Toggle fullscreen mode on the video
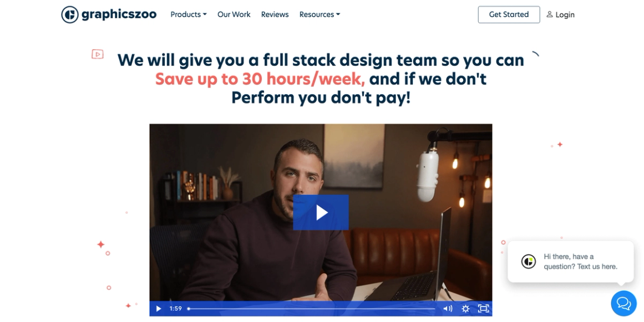Image resolution: width=644 pixels, height=322 pixels. [483, 309]
